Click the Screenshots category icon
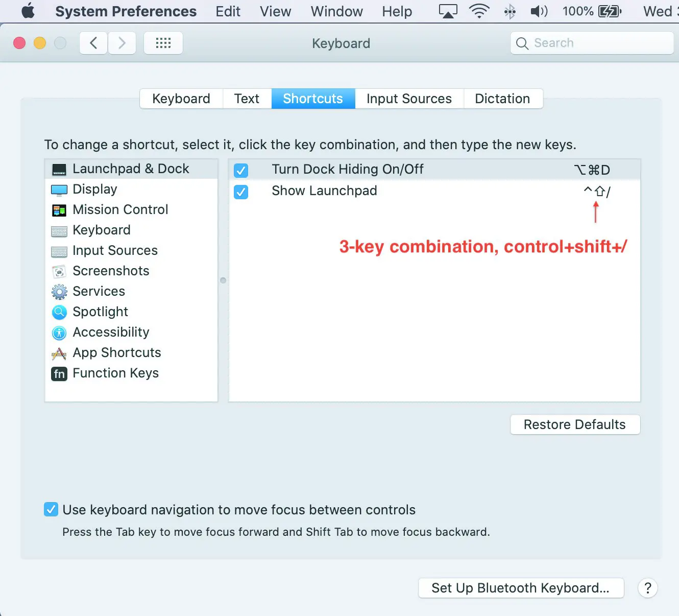Viewport: 679px width, 616px height. coord(59,271)
